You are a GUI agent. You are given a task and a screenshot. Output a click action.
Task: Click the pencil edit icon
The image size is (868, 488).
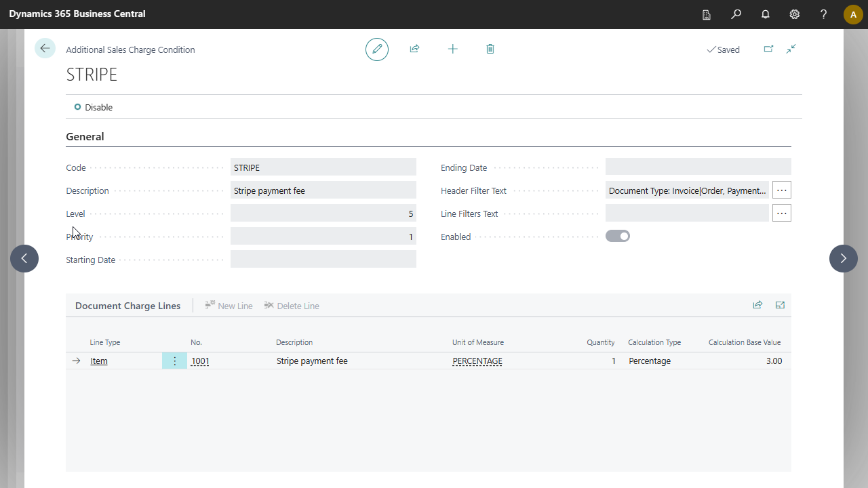pyautogui.click(x=377, y=49)
